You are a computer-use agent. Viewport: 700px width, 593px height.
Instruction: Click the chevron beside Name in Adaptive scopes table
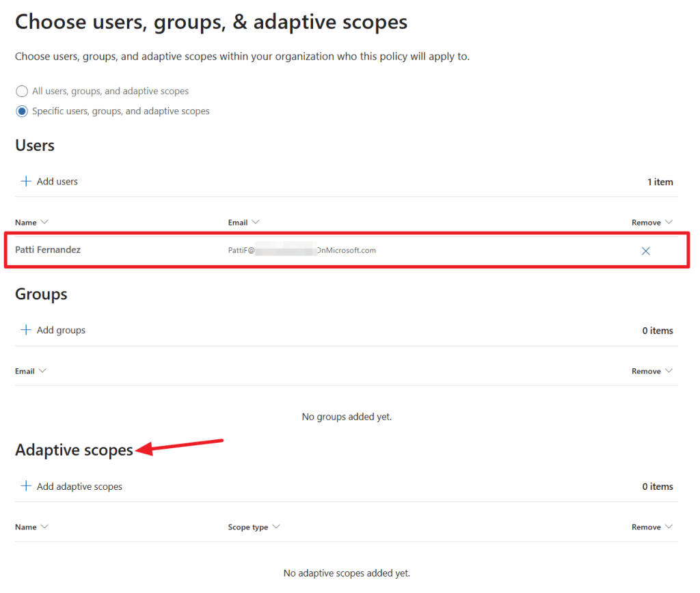pos(44,527)
